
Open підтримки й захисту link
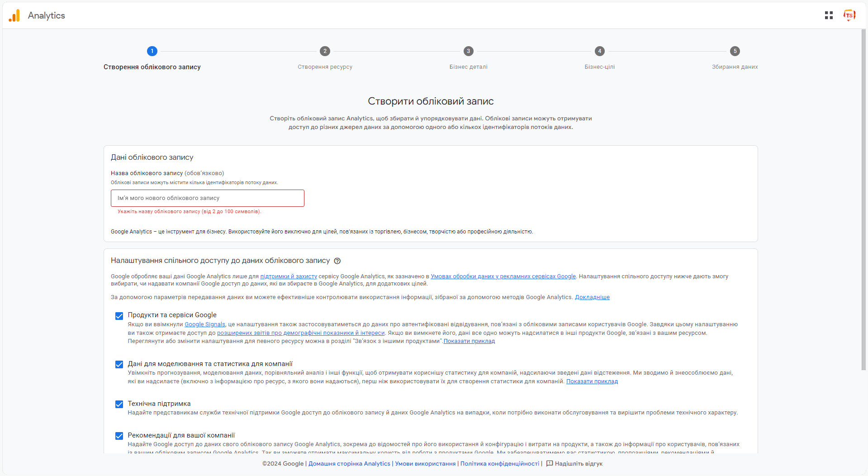[x=289, y=276]
